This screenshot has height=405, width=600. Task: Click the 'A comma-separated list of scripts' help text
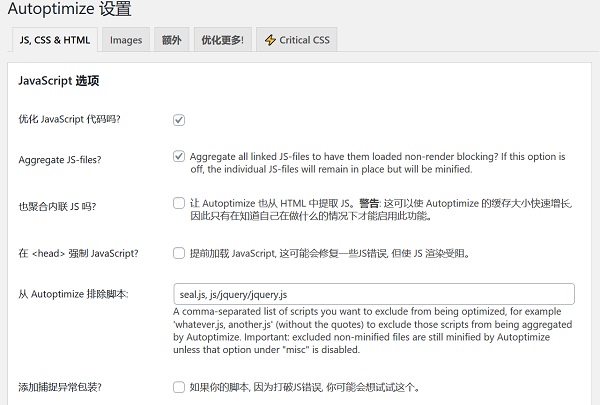point(373,330)
